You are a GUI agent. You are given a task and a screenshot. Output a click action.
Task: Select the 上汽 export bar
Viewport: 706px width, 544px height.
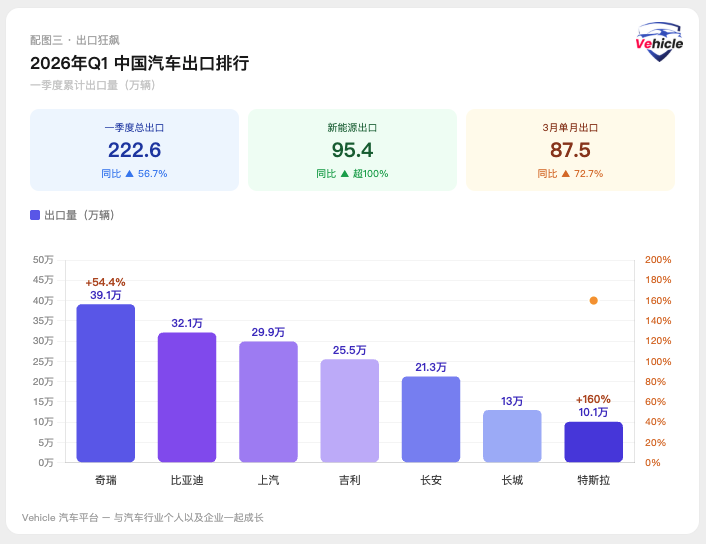coord(268,402)
